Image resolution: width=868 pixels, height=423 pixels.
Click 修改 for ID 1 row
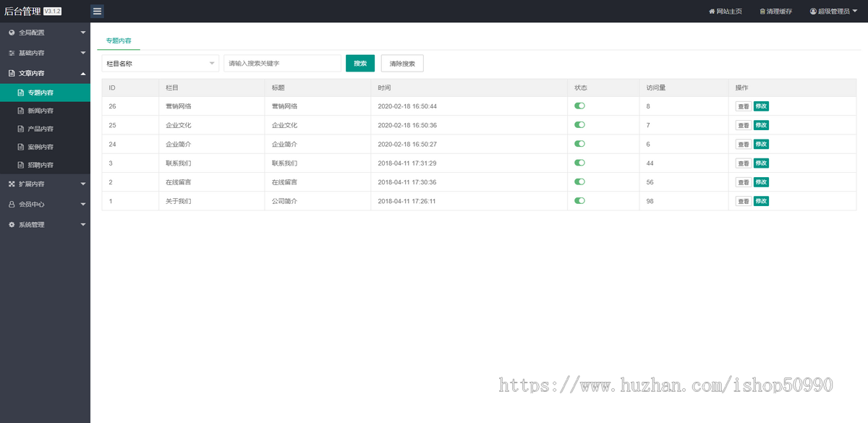coord(761,201)
